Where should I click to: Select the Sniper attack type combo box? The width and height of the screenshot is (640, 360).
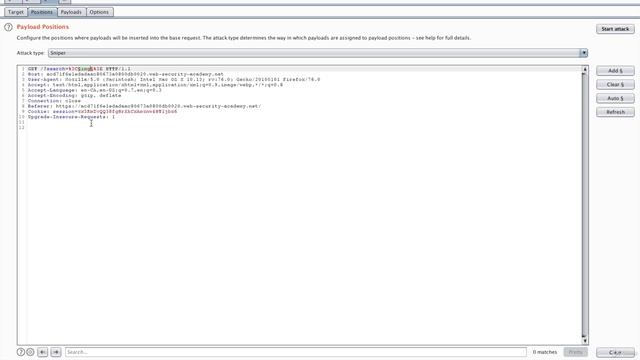point(318,53)
